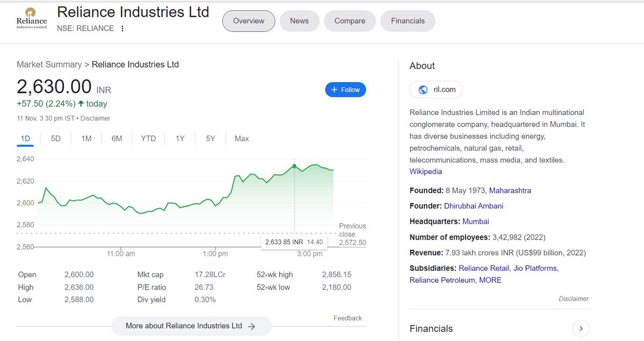644x341 pixels.
Task: Click the Feedback link below the chart
Action: point(348,318)
